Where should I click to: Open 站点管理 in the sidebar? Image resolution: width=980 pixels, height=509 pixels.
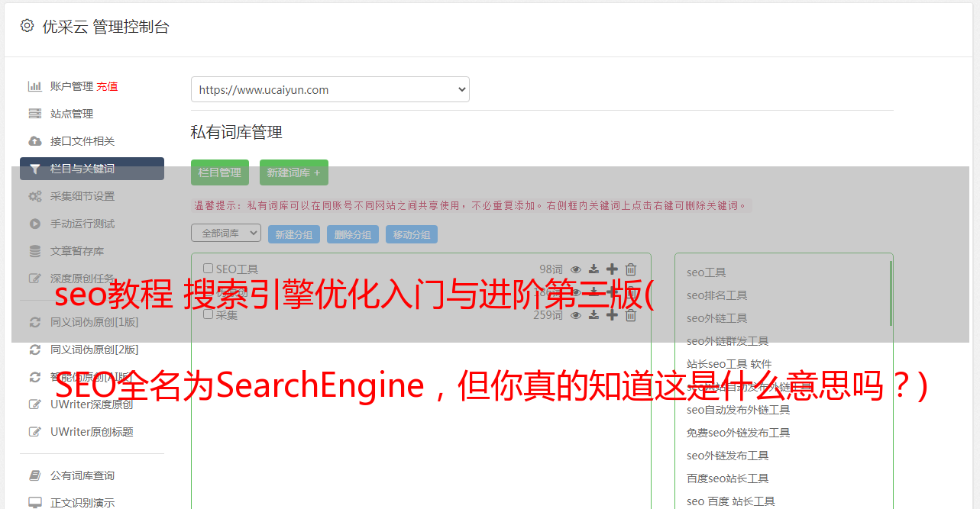[72, 114]
